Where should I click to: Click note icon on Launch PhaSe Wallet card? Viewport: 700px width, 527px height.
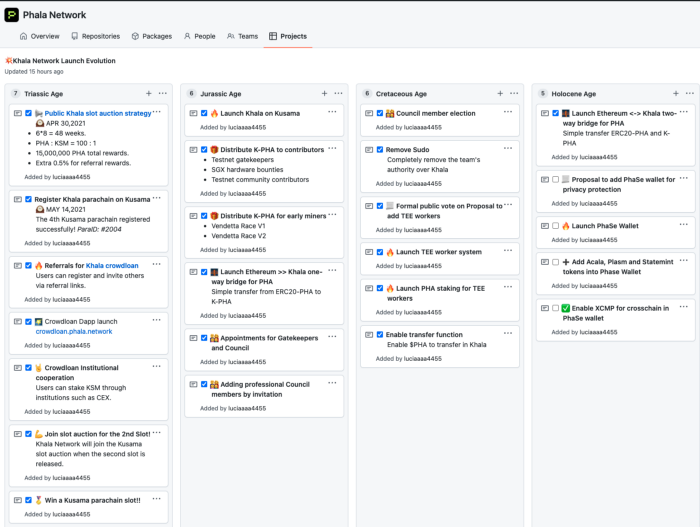pos(545,226)
